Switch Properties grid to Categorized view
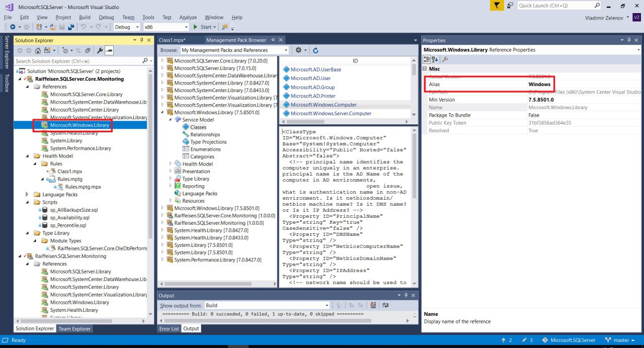 [x=426, y=59]
